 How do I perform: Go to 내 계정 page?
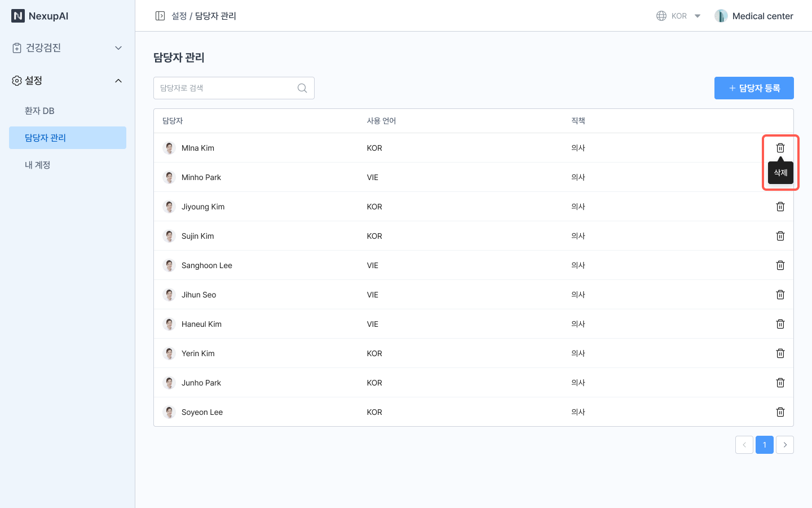(38, 165)
